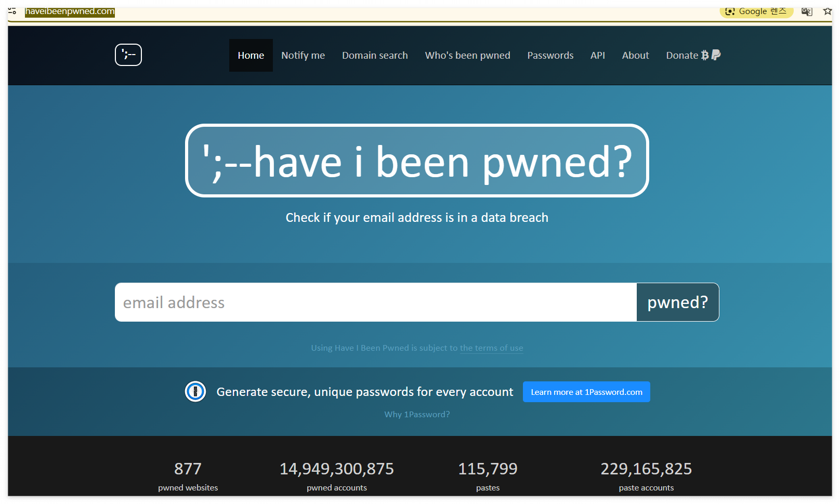Click the ';--have i been pwned? banner
This screenshot has height=504, width=840.
pyautogui.click(x=417, y=161)
